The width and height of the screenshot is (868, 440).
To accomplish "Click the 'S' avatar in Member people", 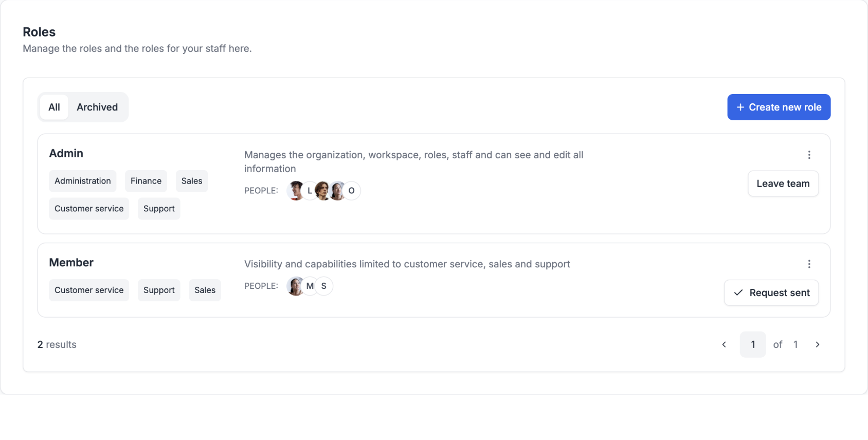I will [x=324, y=286].
